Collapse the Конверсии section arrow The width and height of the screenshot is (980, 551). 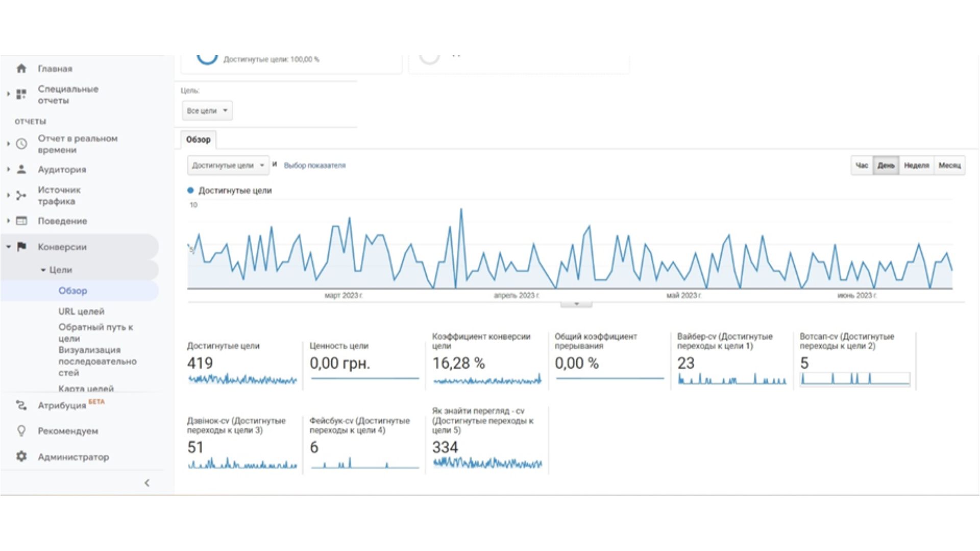click(x=8, y=247)
